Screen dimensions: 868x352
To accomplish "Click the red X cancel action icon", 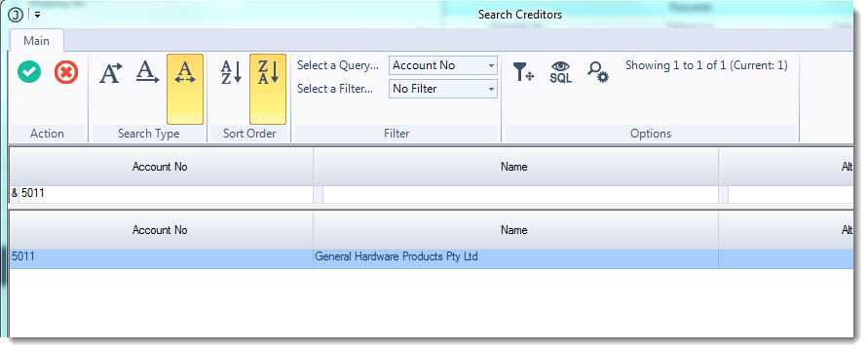I will [66, 72].
